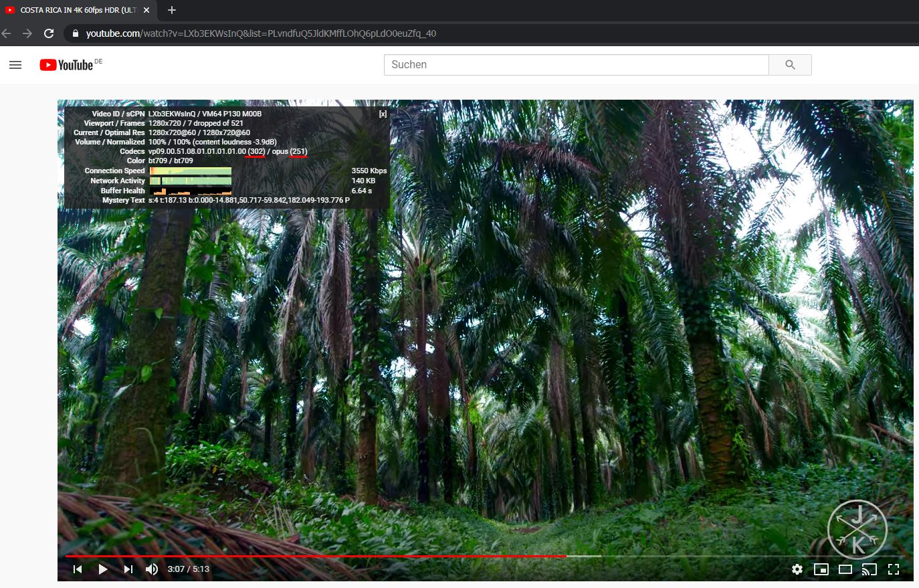This screenshot has width=919, height=588.
Task: Click the '6.64 s' buffer health value
Action: click(362, 191)
